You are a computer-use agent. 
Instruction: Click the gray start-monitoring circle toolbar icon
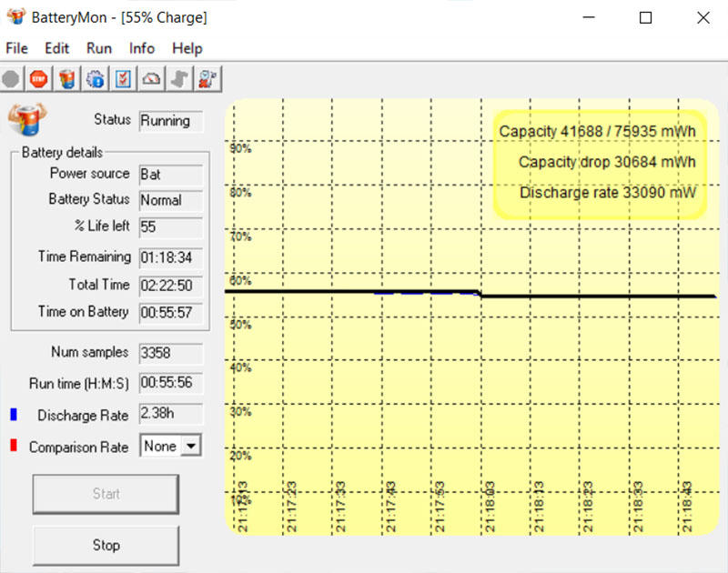(11, 79)
